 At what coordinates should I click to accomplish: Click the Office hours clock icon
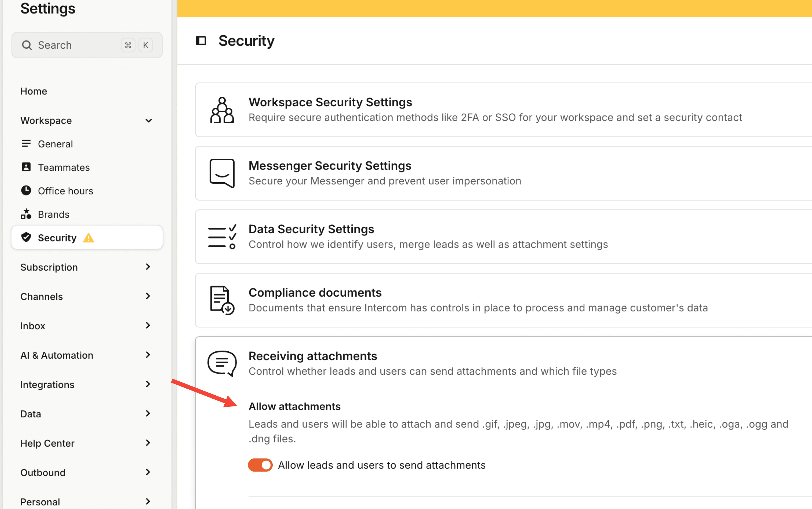click(x=26, y=191)
